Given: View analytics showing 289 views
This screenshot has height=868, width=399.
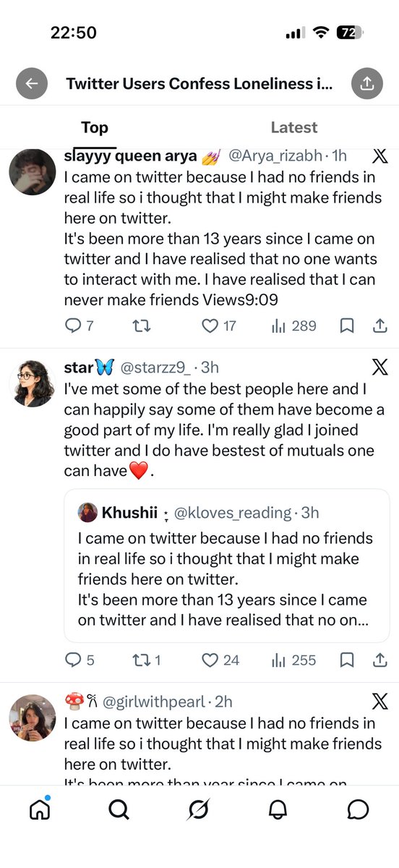Looking at the screenshot, I should pyautogui.click(x=294, y=326).
